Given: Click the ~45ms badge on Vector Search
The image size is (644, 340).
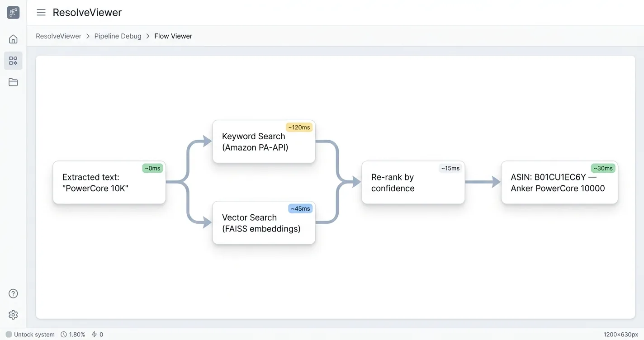Looking at the screenshot, I should click(300, 208).
